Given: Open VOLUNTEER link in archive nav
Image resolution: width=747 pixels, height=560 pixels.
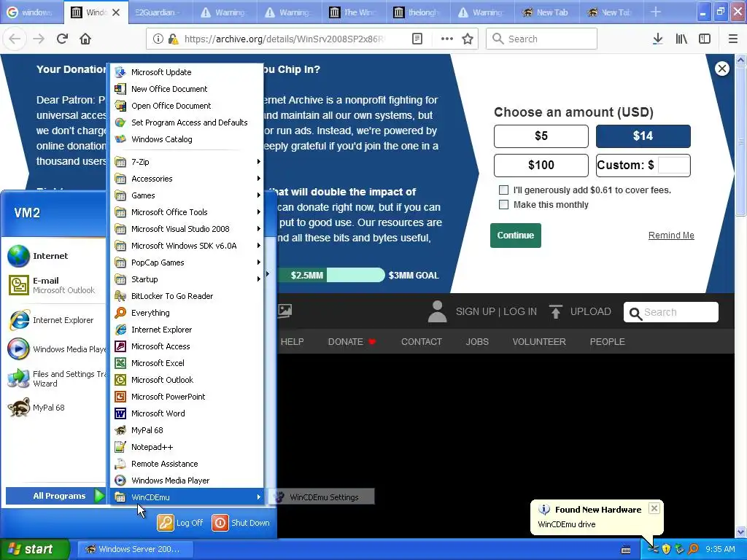Looking at the screenshot, I should tap(539, 342).
